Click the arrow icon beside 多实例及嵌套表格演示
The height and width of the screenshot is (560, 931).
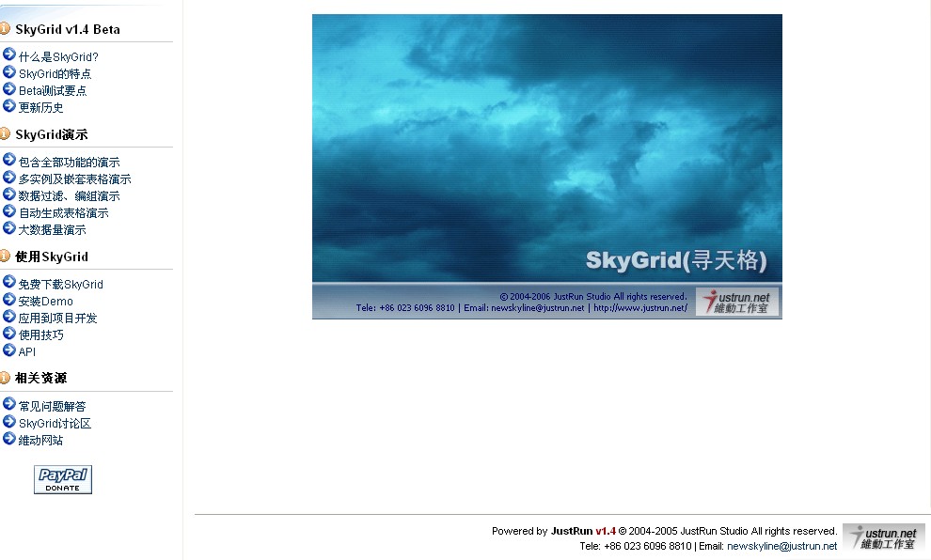pos(8,178)
